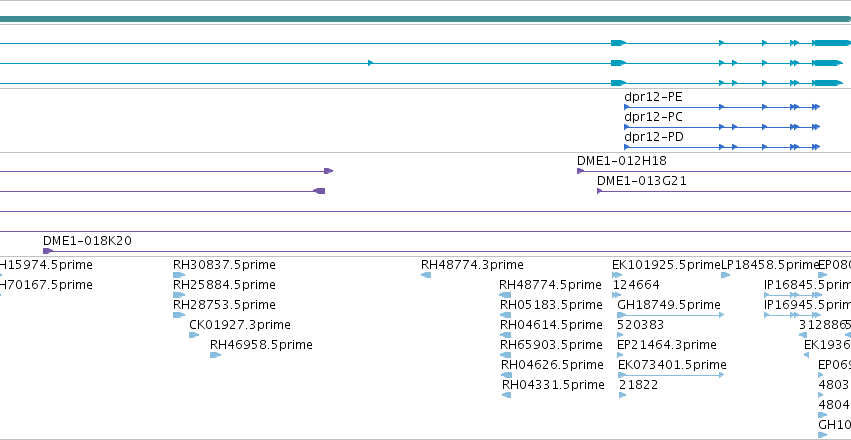851x440 pixels.
Task: Select BAC clone DME1-012H18 start arrow
Action: [580, 171]
